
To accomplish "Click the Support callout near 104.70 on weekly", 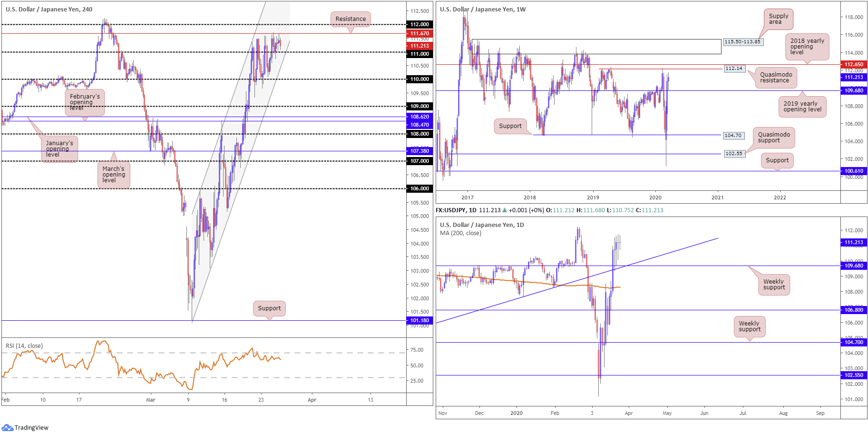I will pyautogui.click(x=510, y=126).
